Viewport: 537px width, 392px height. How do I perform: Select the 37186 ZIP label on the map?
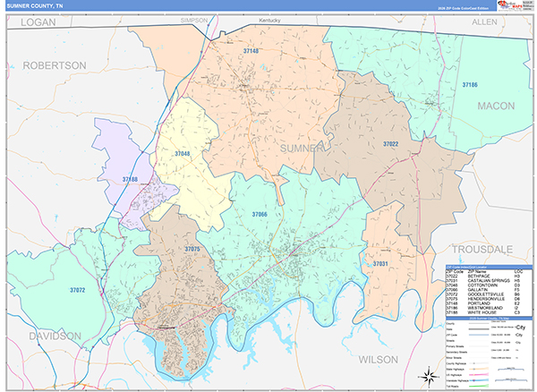470,85
